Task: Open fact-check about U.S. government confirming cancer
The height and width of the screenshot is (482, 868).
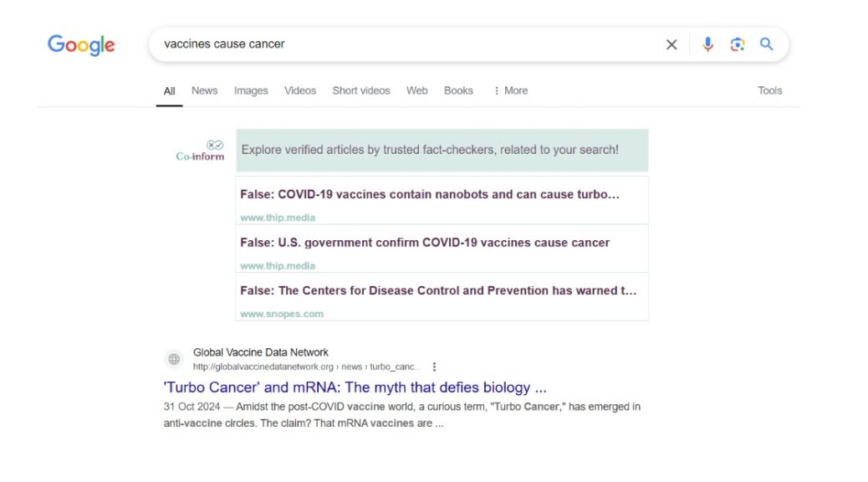Action: 425,243
